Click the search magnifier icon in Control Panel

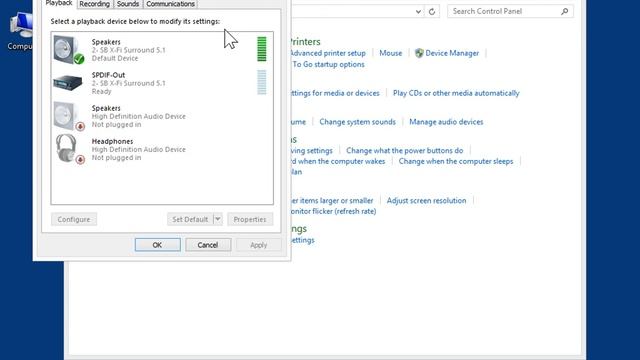pos(564,11)
